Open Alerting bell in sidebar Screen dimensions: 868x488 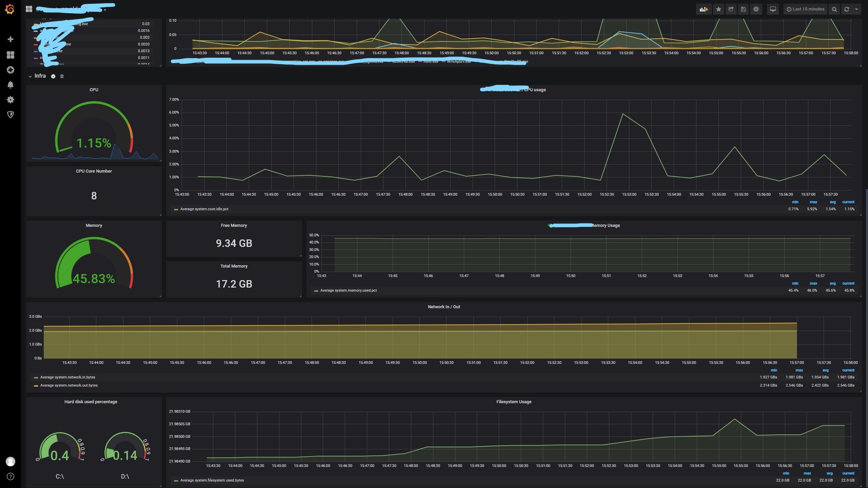coord(11,85)
